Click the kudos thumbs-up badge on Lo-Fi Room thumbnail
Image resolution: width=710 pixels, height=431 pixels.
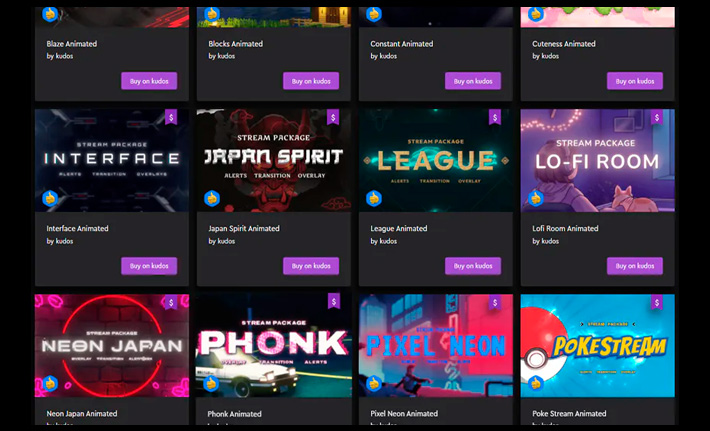pos(536,198)
